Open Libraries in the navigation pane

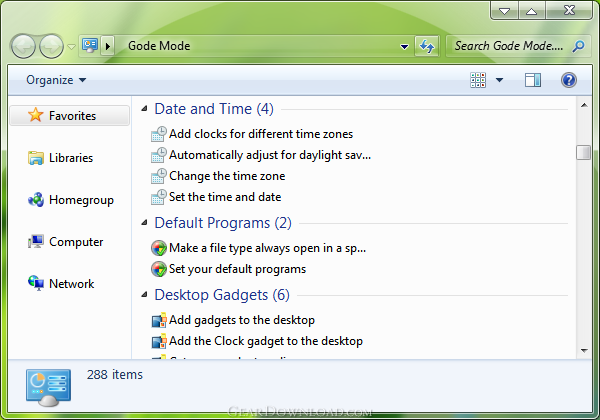pyautogui.click(x=71, y=158)
